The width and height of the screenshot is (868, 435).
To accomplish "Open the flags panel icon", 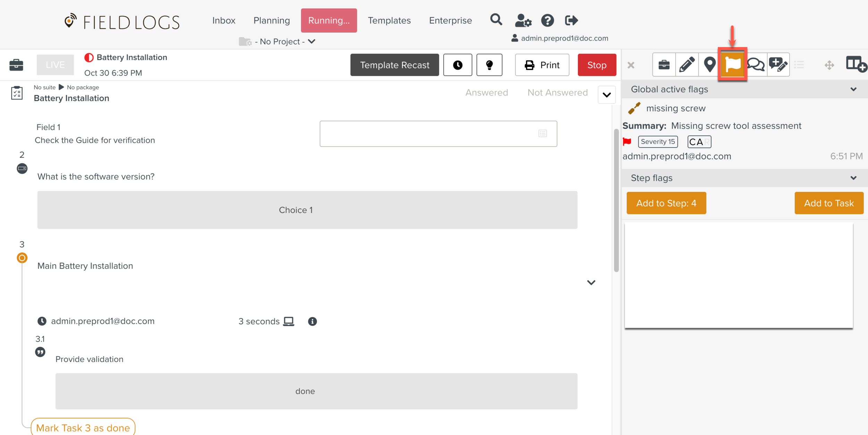I will (732, 65).
